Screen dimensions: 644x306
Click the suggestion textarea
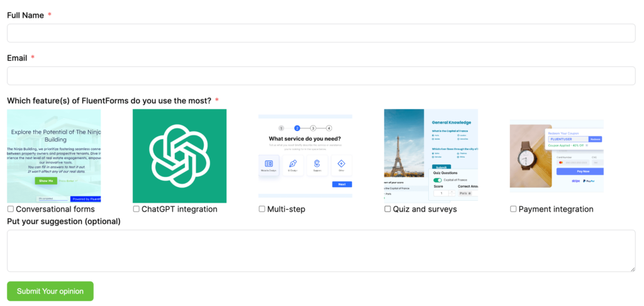pyautogui.click(x=321, y=251)
